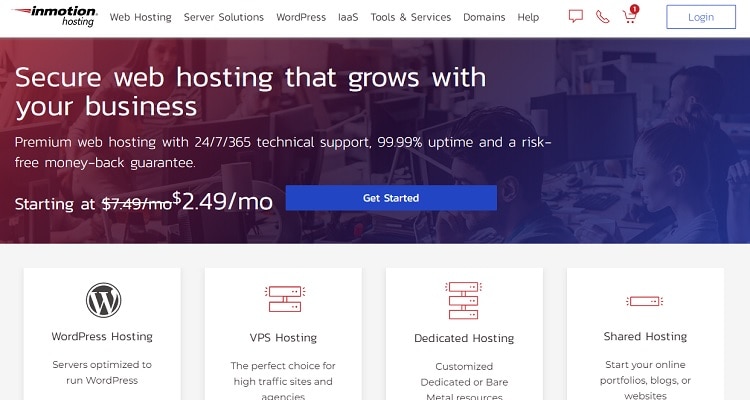Click the $2.49/mo sale price
Image resolution: width=750 pixels, height=400 pixels.
click(x=222, y=201)
